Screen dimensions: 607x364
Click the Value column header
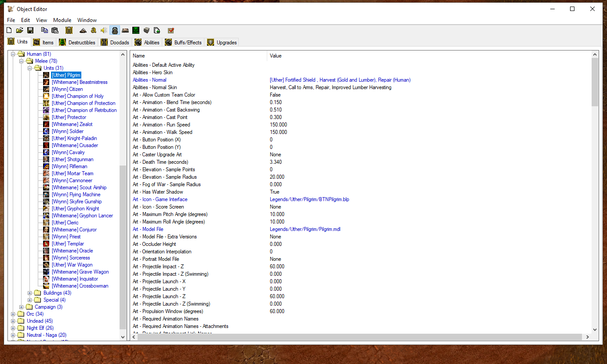(x=276, y=56)
